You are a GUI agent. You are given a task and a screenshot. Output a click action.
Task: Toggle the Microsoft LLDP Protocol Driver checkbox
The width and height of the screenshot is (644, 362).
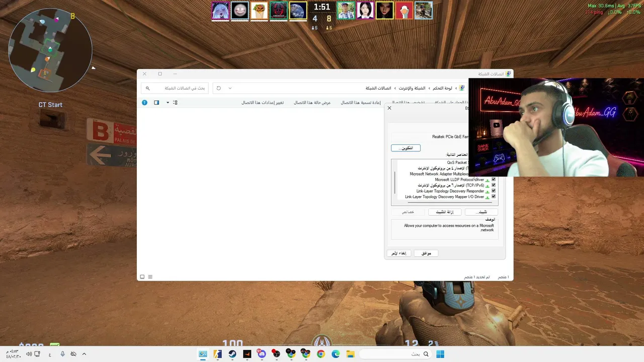[494, 179]
